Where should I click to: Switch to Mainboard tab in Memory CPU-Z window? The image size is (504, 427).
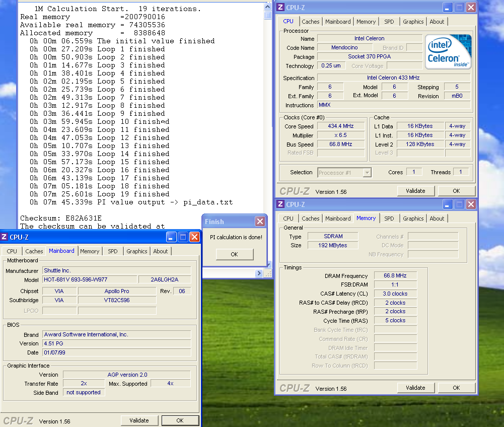tap(338, 219)
